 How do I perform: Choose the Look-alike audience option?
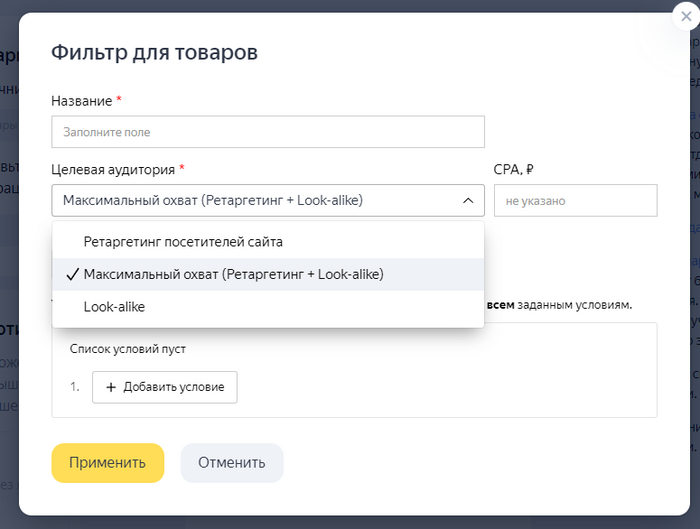(x=114, y=307)
